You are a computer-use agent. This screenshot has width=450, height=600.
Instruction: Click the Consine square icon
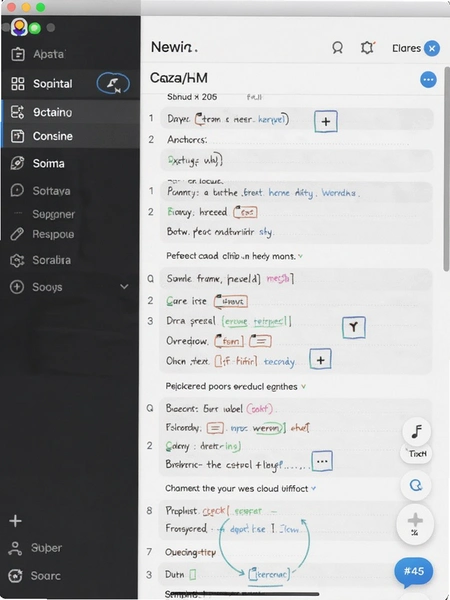click(x=17, y=136)
